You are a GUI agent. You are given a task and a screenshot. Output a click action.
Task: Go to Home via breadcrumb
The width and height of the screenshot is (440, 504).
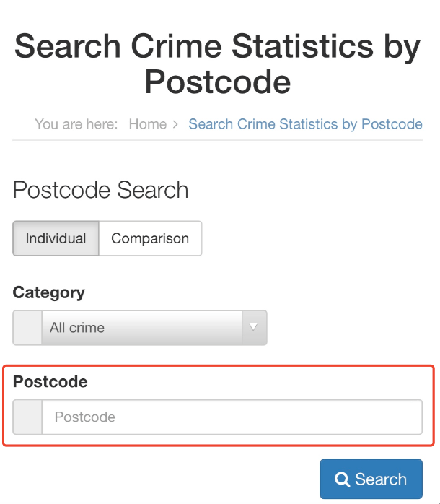tap(148, 124)
